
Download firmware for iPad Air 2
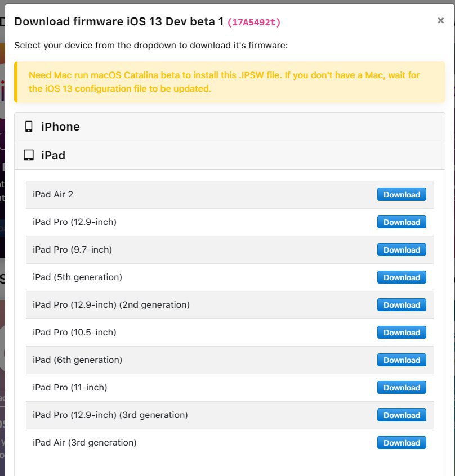pos(402,195)
